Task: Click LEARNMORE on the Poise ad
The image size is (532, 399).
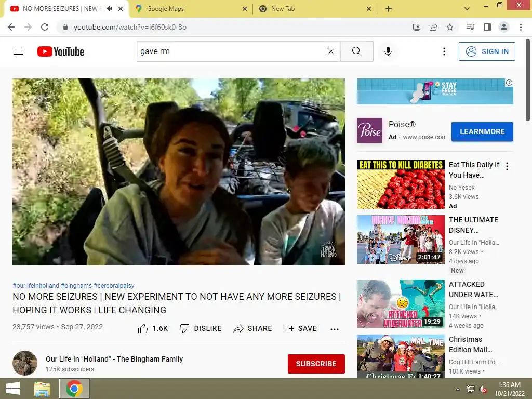Action: coord(482,131)
